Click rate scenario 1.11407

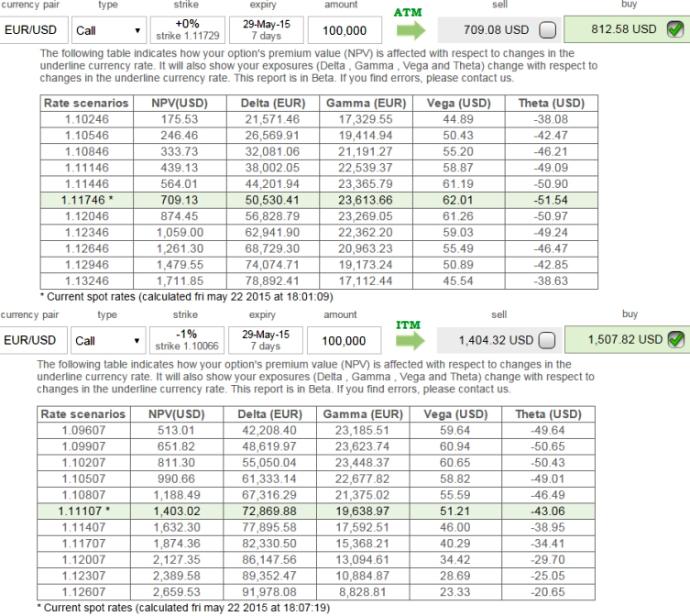coord(83,527)
